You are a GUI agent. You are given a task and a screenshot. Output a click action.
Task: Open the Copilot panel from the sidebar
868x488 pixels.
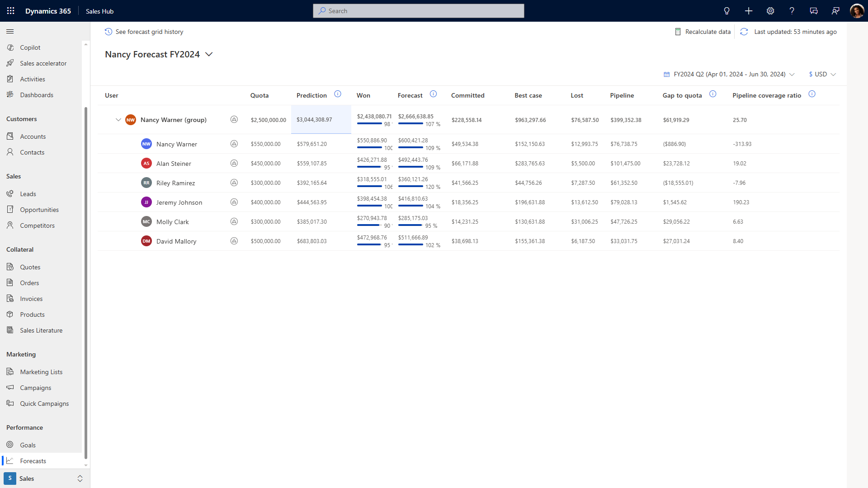point(30,47)
